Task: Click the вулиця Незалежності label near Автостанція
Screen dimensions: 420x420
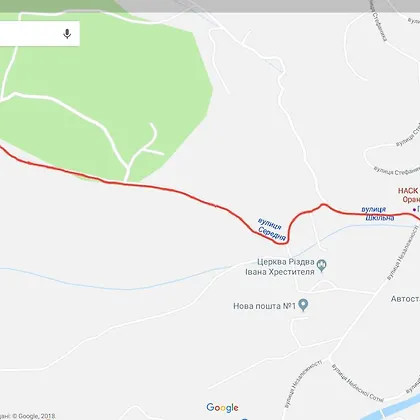Action: [403, 253]
